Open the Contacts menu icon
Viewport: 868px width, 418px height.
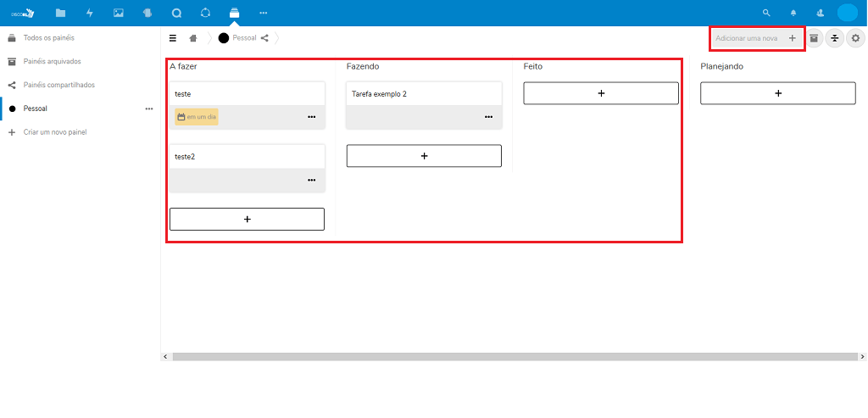pyautogui.click(x=820, y=13)
